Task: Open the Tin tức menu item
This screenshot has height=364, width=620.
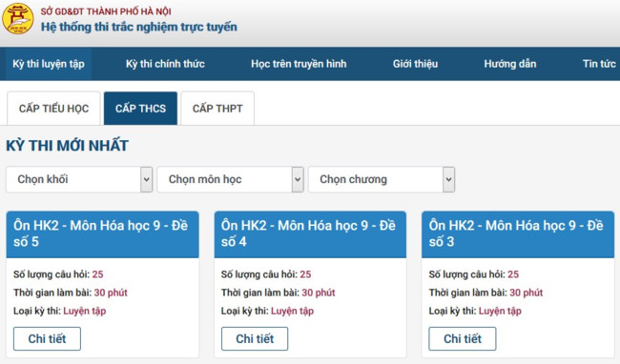Action: (599, 64)
